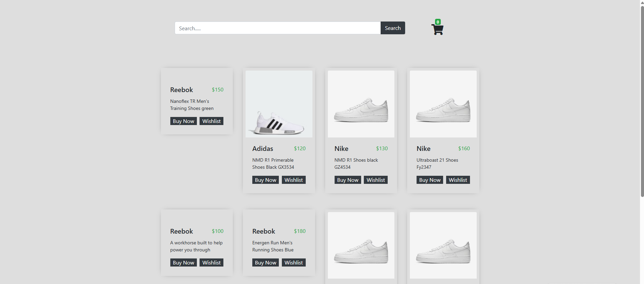Add Adidas NMD R1 to Wishlist

[x=294, y=180]
